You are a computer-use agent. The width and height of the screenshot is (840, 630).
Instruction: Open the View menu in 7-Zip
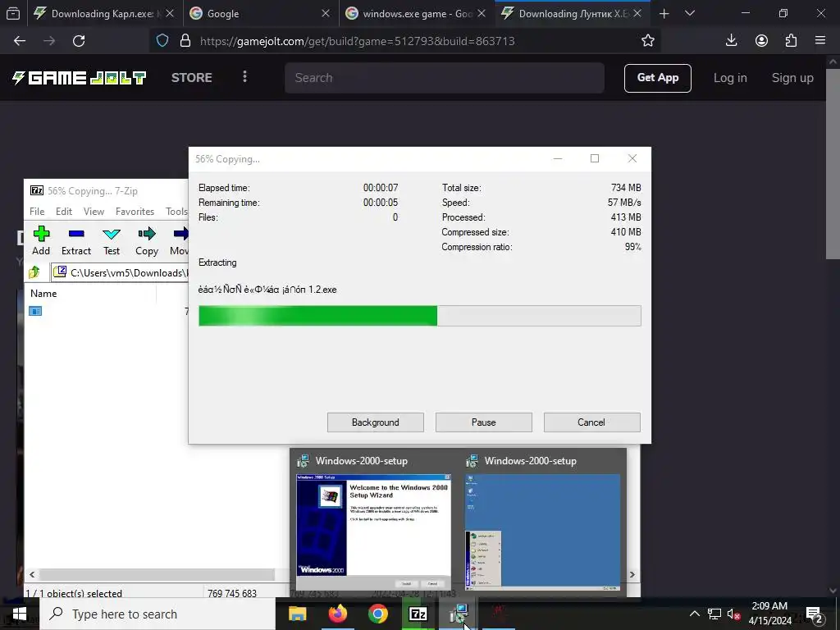[x=94, y=212]
